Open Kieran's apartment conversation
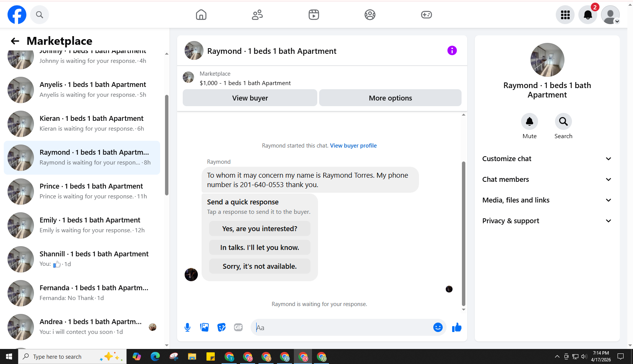This screenshot has width=633, height=364. click(x=82, y=124)
